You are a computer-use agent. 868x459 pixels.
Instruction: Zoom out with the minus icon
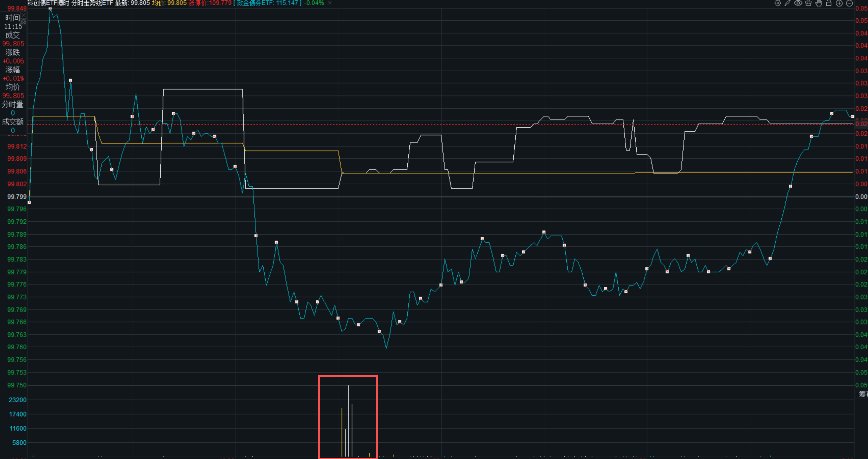point(849,3)
